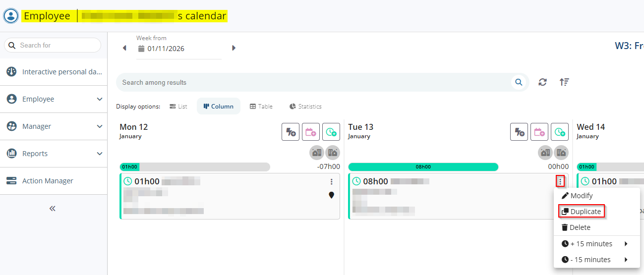
Task: Click the green clock-plus icon on Mon 12
Action: (x=331, y=132)
